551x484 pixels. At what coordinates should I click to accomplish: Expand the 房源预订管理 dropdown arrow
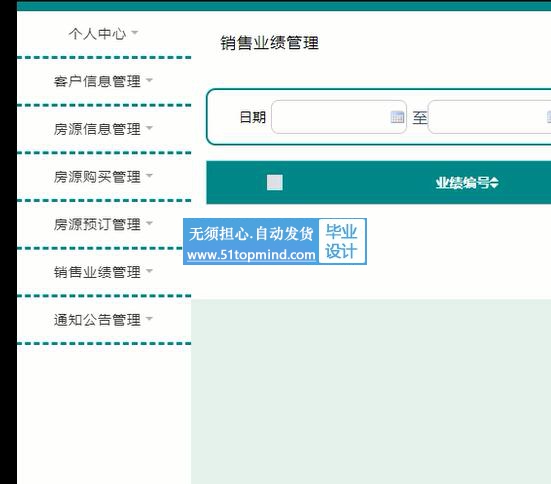pyautogui.click(x=149, y=223)
